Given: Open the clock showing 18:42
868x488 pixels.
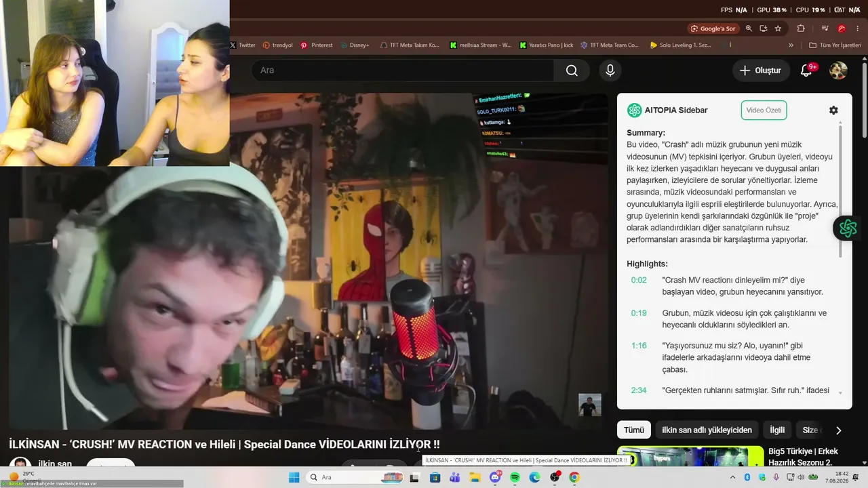Looking at the screenshot, I should tap(836, 477).
